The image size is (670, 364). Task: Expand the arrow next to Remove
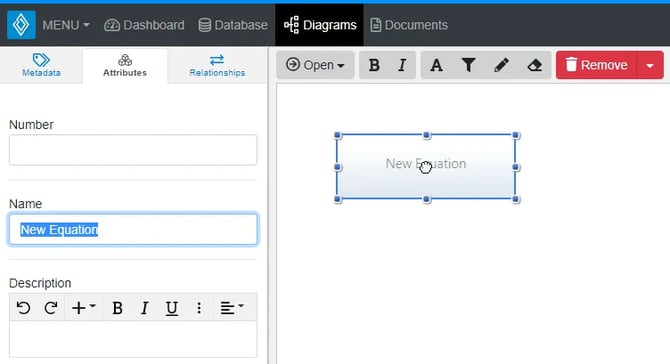coord(650,65)
